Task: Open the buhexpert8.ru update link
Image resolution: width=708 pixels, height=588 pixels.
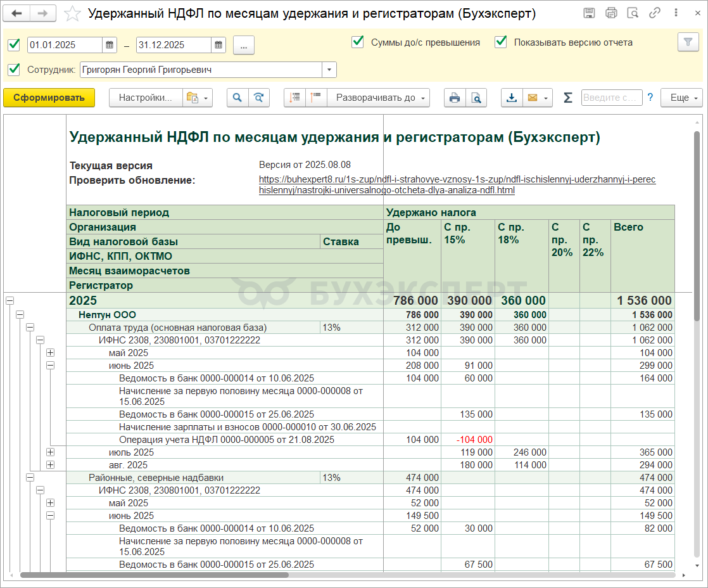Action: click(x=457, y=185)
